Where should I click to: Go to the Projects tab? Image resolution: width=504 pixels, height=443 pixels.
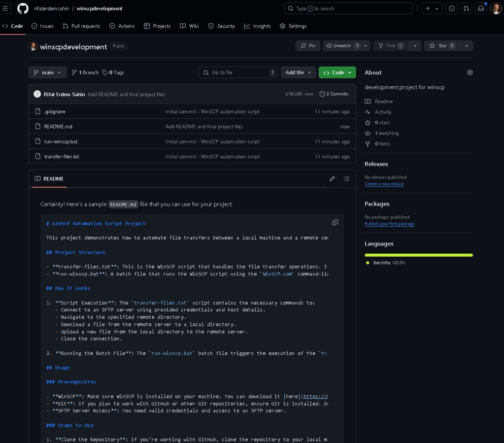pyautogui.click(x=157, y=26)
